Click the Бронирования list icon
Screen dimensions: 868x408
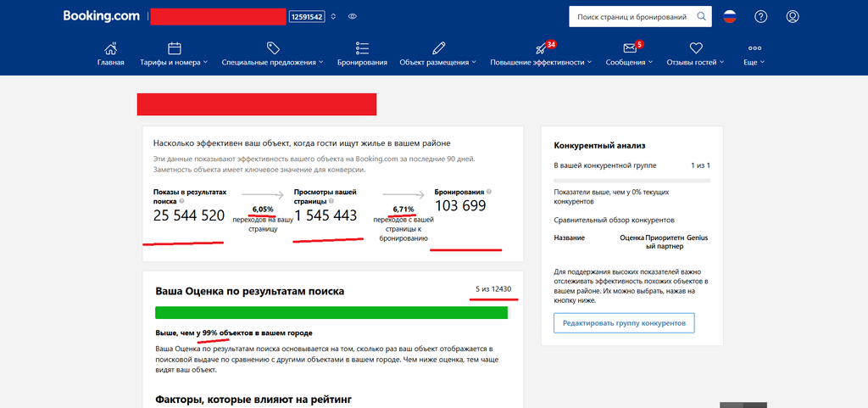(x=362, y=48)
